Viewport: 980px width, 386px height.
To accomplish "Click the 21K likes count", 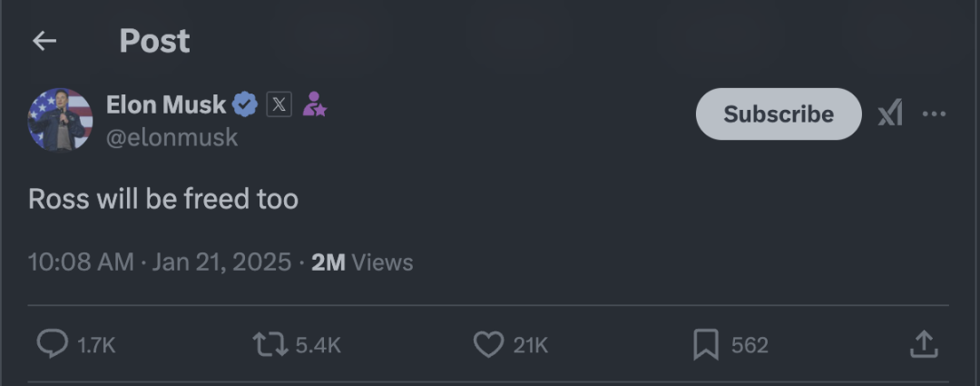I will [x=531, y=345].
